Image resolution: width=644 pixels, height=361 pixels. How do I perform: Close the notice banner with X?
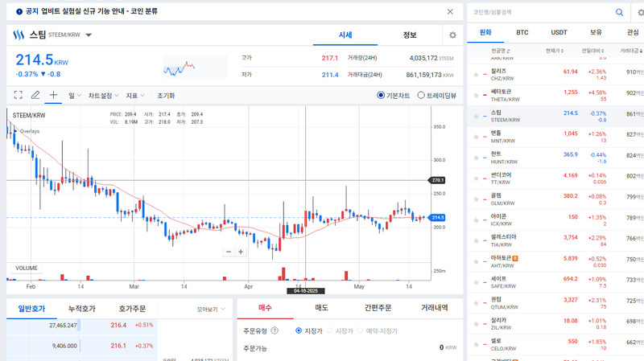[450, 11]
